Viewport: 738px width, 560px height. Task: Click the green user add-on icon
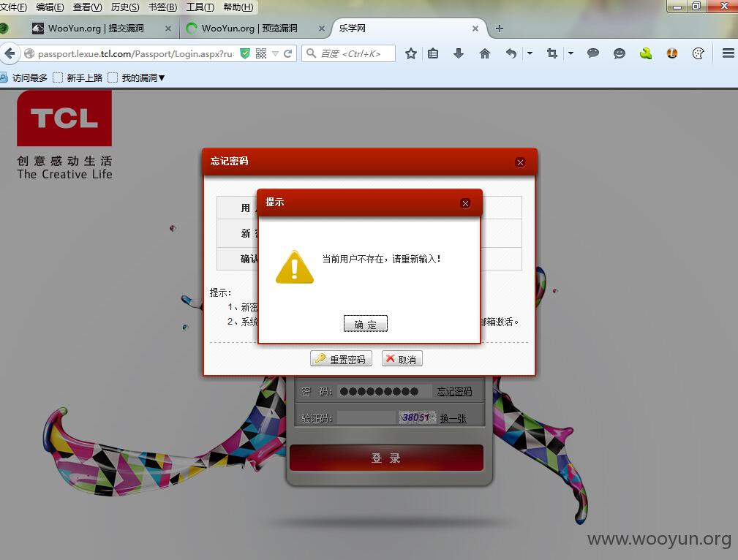point(646,53)
